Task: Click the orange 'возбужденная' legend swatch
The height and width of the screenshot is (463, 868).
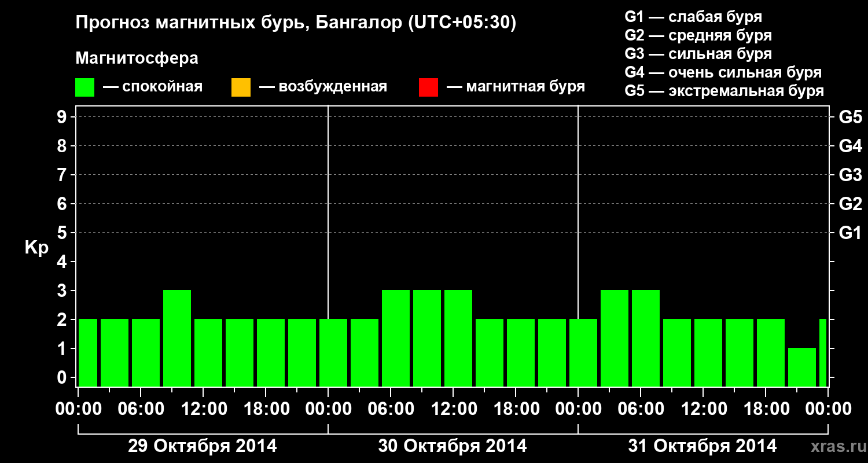Action: point(241,87)
